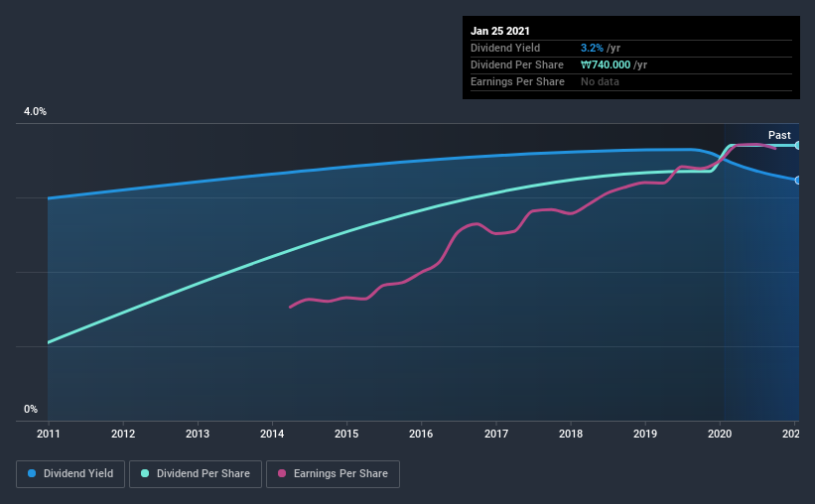Click the 2011 x-axis label
Screen dimensions: 815x504
coord(49,434)
